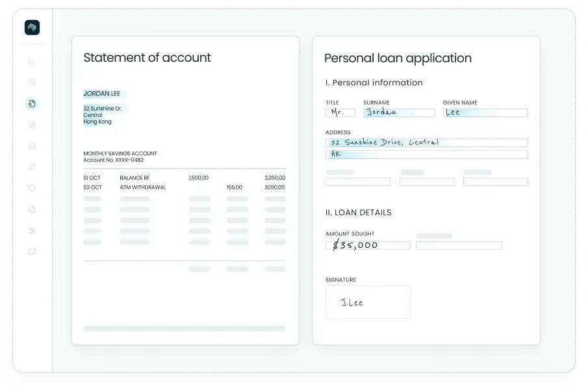Viewport: 588px width, 389px height.
Task: Click 'JORDAN LEE' name on statement
Action: click(x=101, y=94)
